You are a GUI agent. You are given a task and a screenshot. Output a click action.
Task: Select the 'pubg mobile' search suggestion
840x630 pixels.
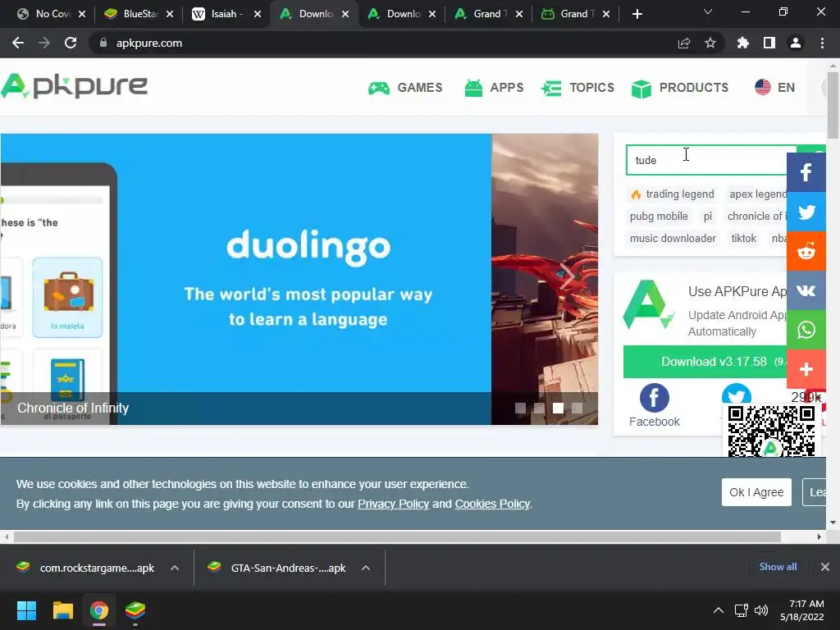(659, 216)
